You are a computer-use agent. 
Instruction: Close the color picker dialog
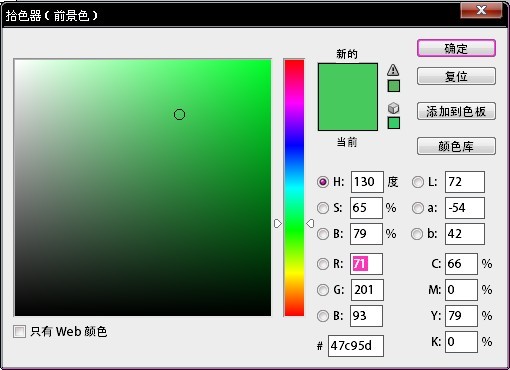[481, 10]
